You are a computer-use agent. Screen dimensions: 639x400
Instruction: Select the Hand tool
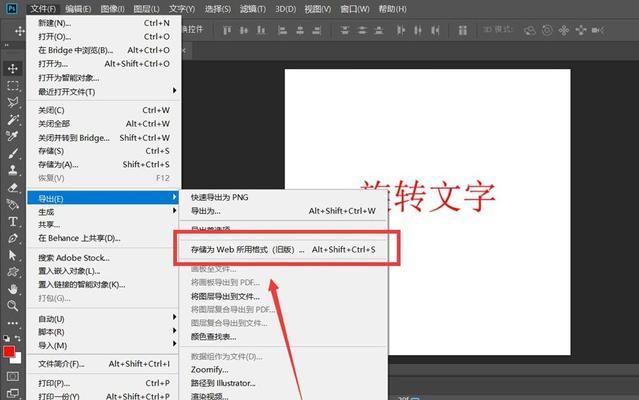(13, 289)
